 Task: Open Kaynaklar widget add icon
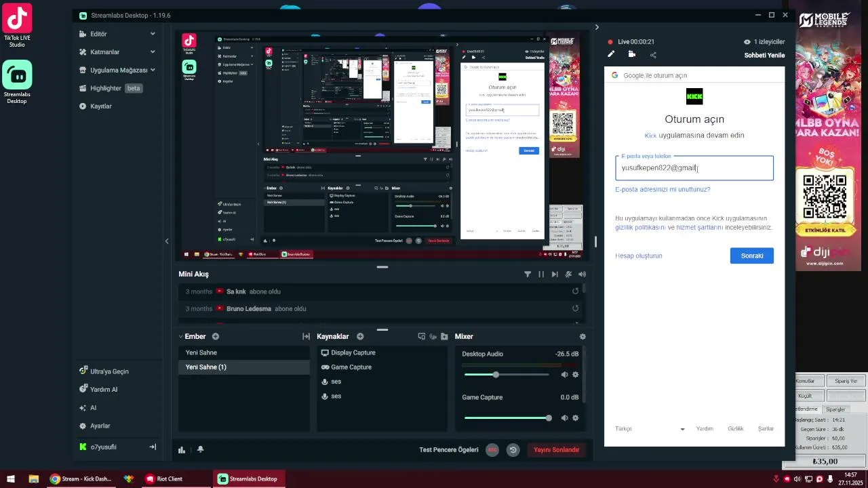(421, 336)
